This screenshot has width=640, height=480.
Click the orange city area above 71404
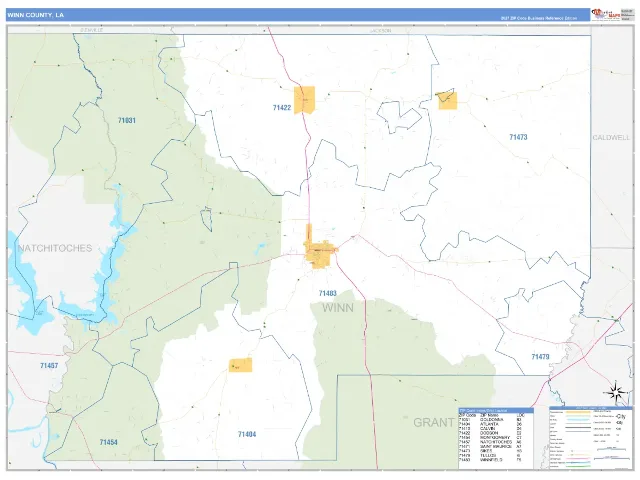point(240,365)
